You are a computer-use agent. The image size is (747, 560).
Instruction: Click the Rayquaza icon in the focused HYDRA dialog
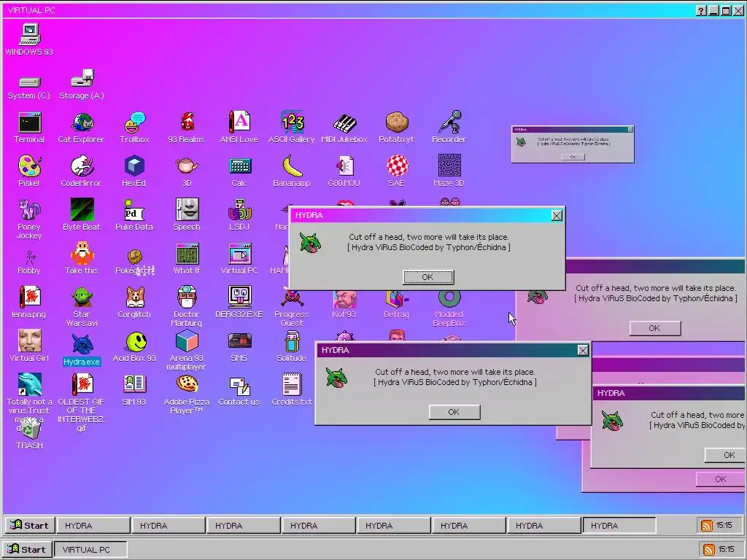pos(311,242)
